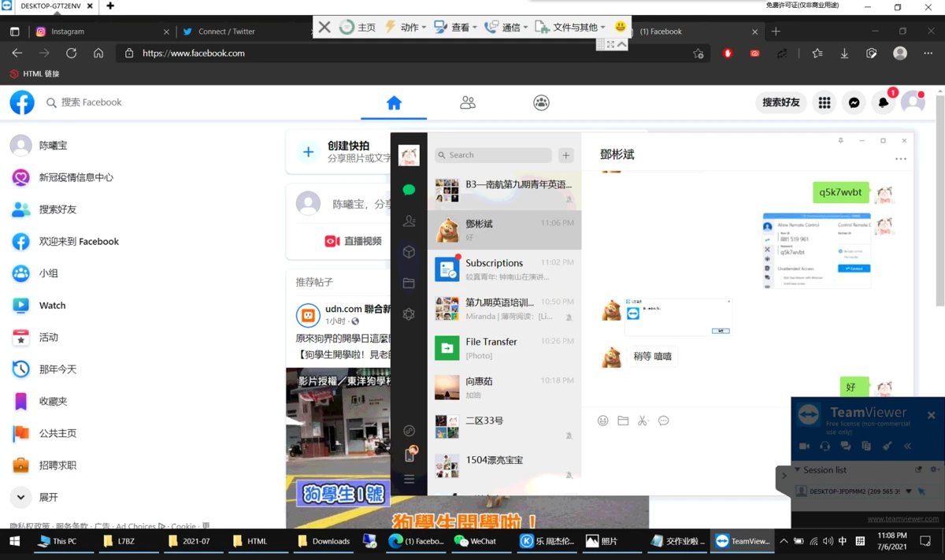Start video in TeamViewer session panel
Viewport: 945px width, 560px height.
point(804,446)
